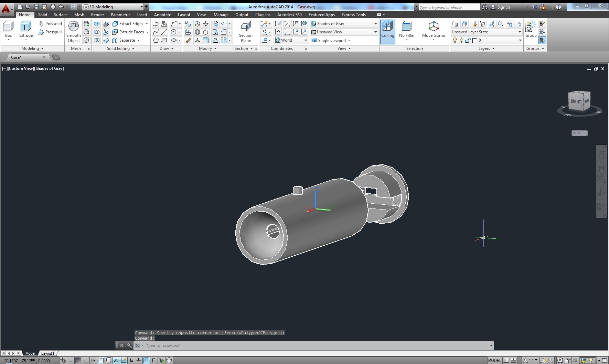The height and width of the screenshot is (364, 609).
Task: Choose the Polysolid tool
Action: tap(50, 24)
